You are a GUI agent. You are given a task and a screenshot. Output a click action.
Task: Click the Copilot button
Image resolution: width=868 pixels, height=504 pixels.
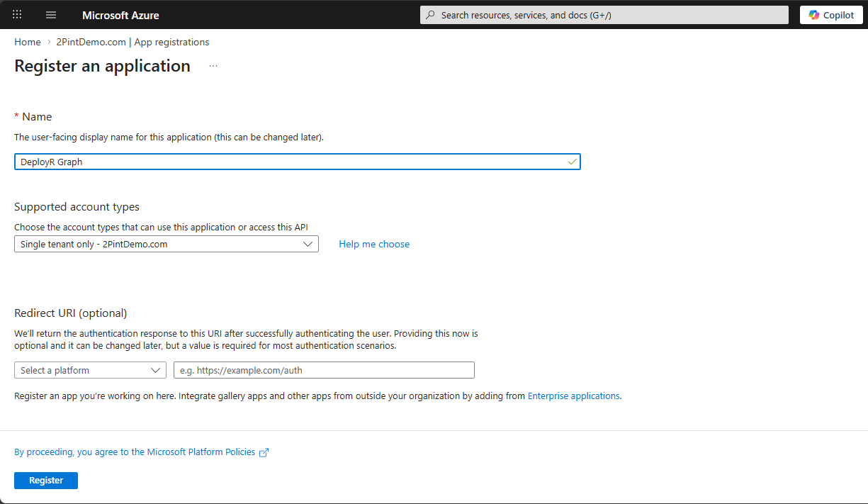831,15
